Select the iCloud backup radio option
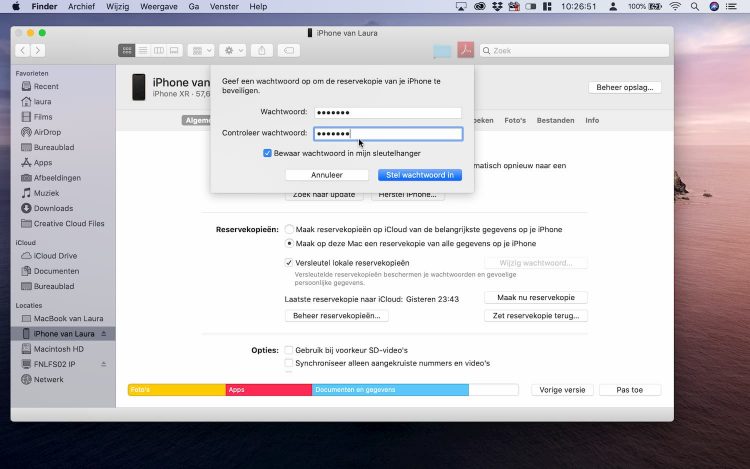Image resolution: width=750 pixels, height=469 pixels. click(289, 229)
